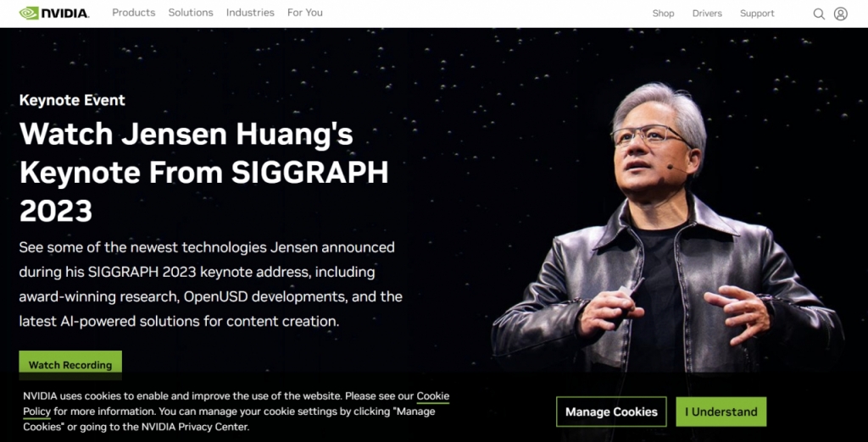Click the SIGGRAPH 2023 keynote headline
868x442 pixels.
pyautogui.click(x=203, y=172)
